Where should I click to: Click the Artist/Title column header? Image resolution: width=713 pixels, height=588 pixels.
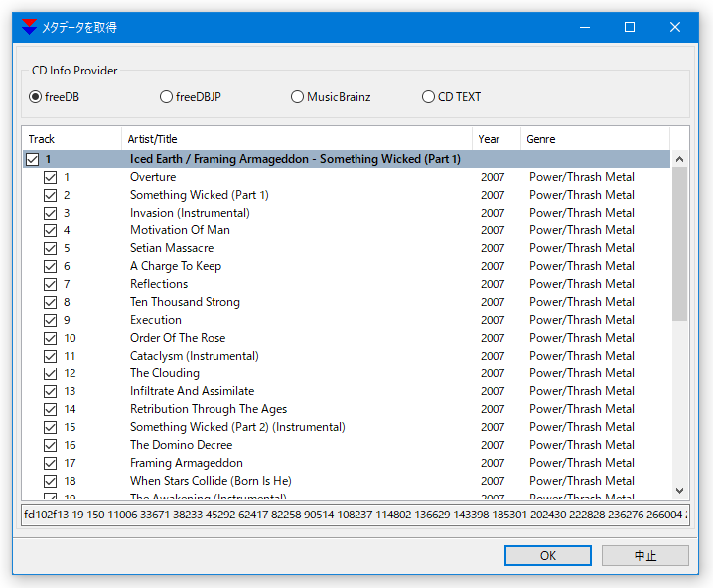(297, 139)
